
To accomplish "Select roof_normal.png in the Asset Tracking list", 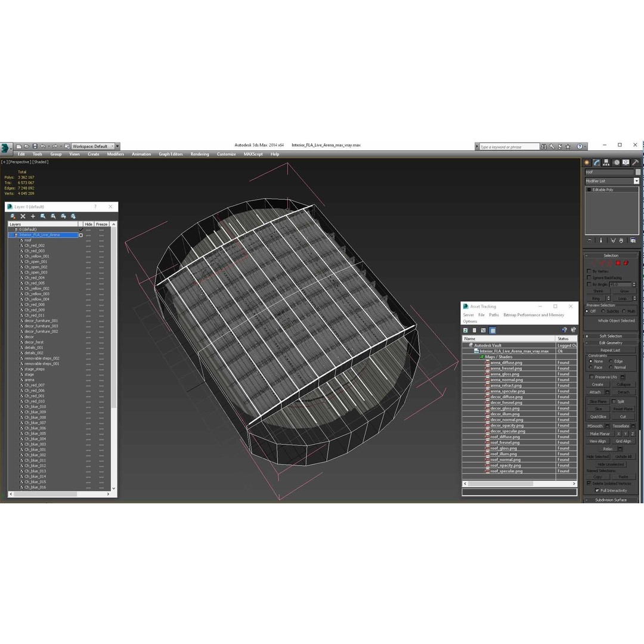I will [x=506, y=459].
